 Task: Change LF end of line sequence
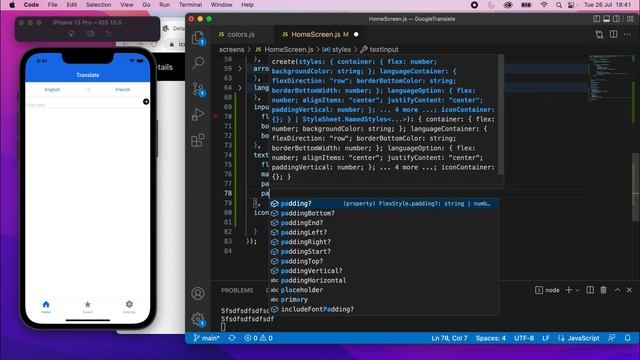coord(546,338)
